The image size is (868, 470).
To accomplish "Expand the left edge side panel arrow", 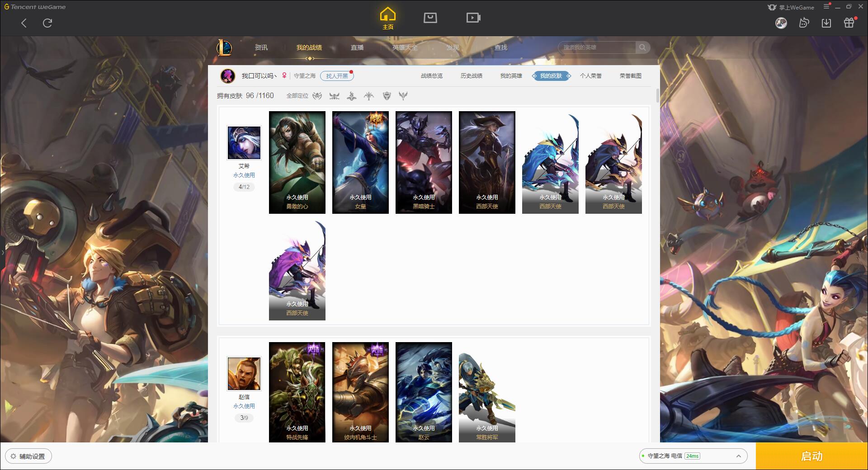I will tap(2, 252).
